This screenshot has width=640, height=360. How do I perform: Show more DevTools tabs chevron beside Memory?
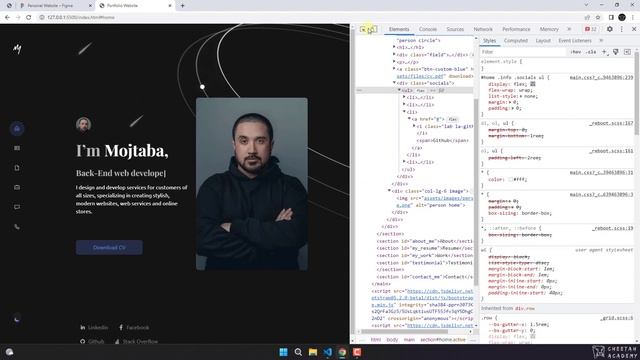(x=569, y=29)
